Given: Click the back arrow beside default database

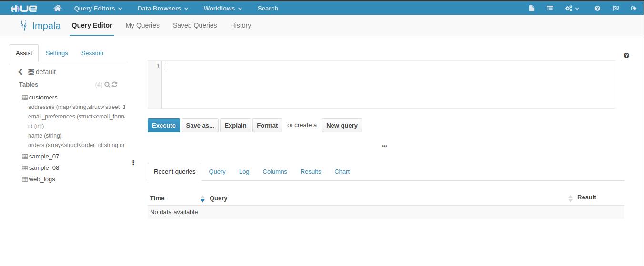Looking at the screenshot, I should (x=20, y=72).
